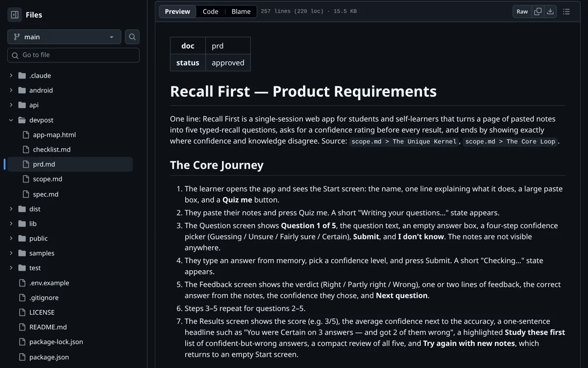The height and width of the screenshot is (368, 588).
Task: Switch to the Preview tab
Action: [x=177, y=11]
